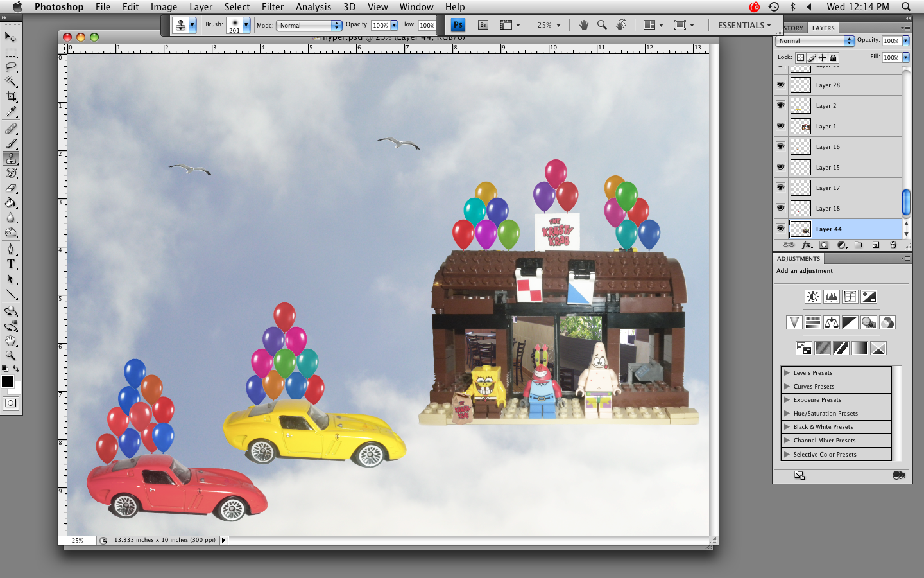Open the Window menu
This screenshot has width=924, height=578.
[x=416, y=7]
